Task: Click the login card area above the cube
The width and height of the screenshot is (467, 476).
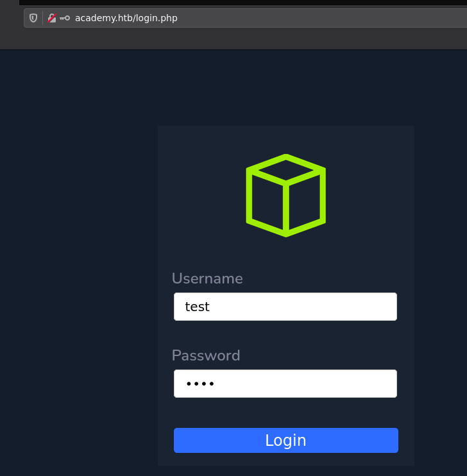Action: tap(285, 138)
